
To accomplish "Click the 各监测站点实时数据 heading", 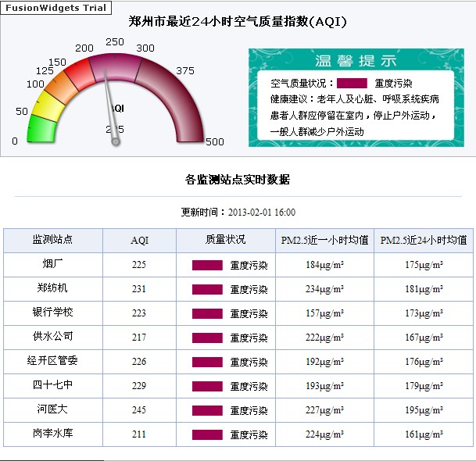I will pyautogui.click(x=238, y=180).
